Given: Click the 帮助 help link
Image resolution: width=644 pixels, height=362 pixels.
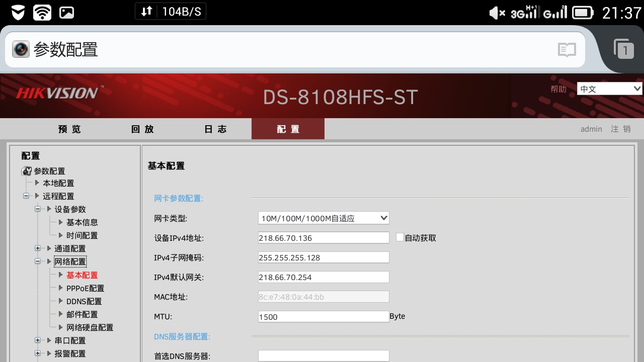Looking at the screenshot, I should pos(558,89).
